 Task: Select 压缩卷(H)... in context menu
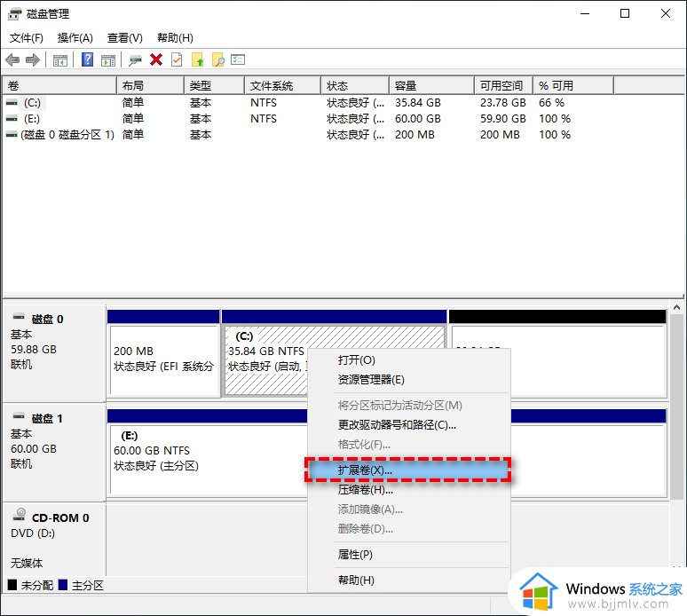[409, 490]
